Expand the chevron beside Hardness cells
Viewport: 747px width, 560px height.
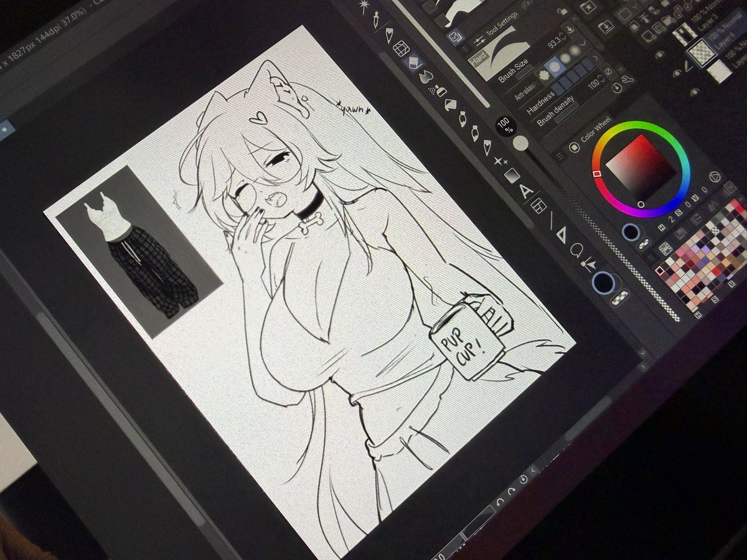(x=596, y=58)
